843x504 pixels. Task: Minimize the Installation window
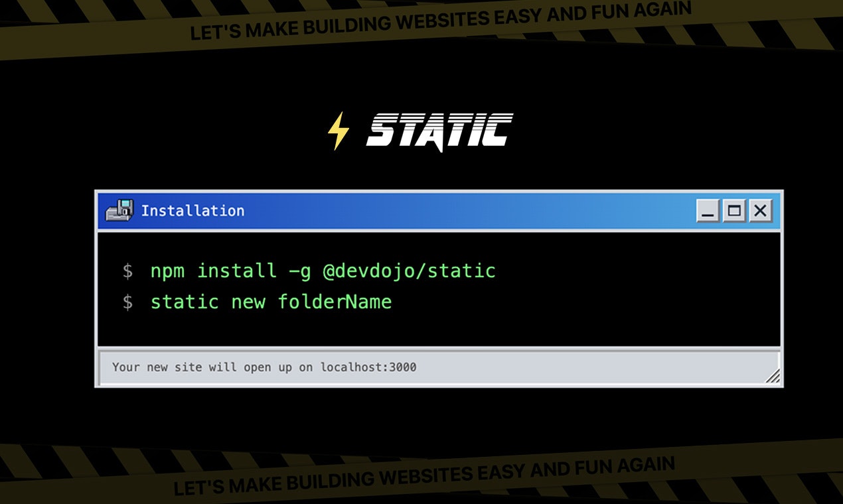708,212
